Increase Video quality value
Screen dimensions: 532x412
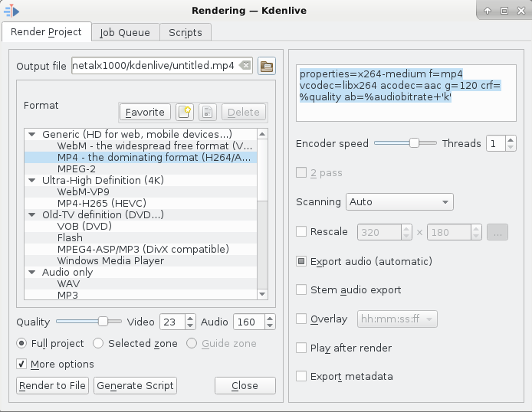(x=190, y=318)
